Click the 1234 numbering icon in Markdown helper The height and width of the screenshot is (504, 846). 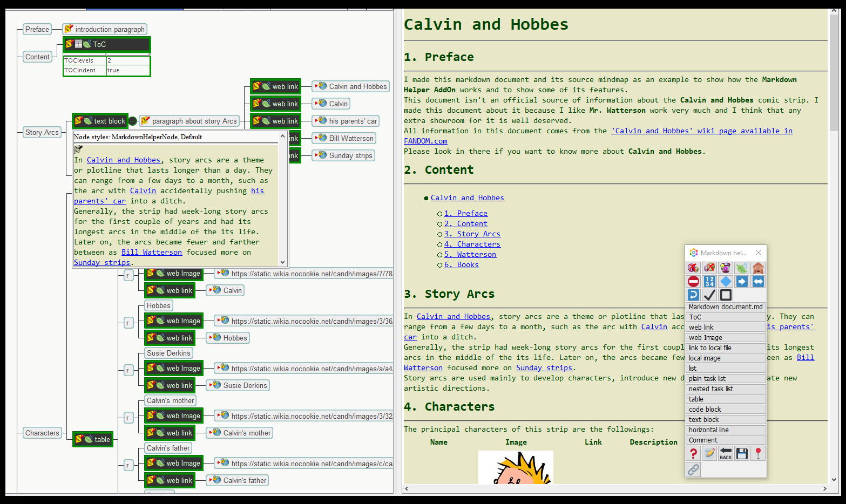[709, 281]
